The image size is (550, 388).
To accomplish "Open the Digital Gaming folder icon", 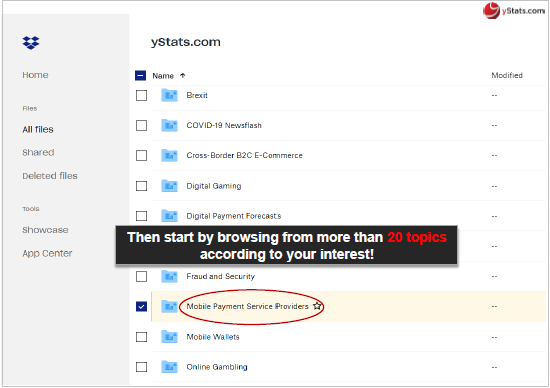I will coord(169,186).
